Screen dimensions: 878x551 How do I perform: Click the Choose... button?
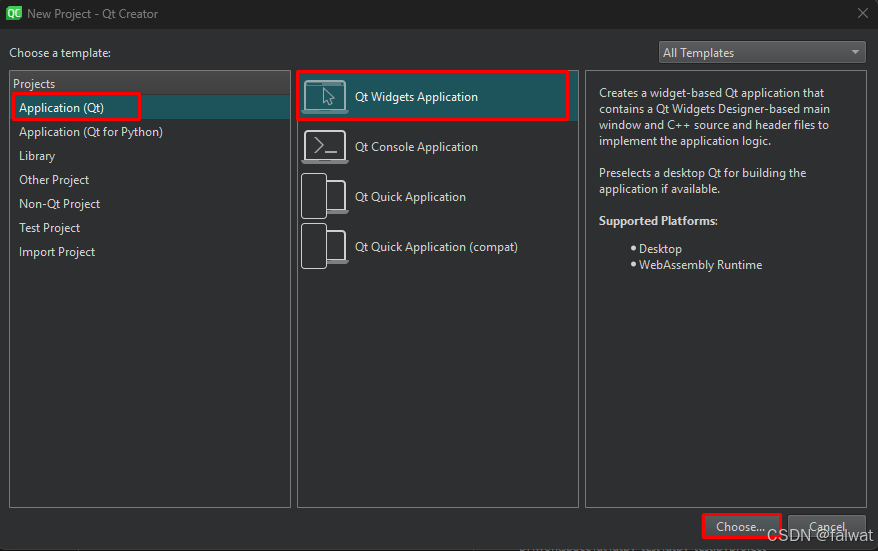[741, 526]
